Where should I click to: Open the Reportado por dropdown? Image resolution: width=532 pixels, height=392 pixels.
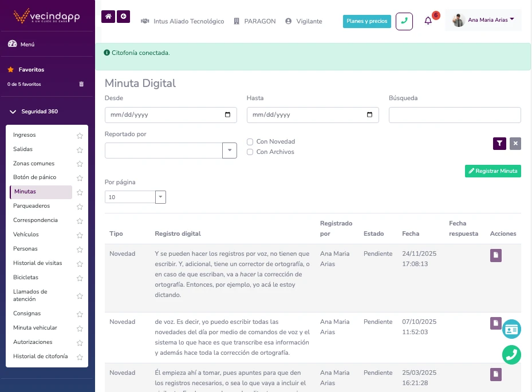(x=230, y=150)
